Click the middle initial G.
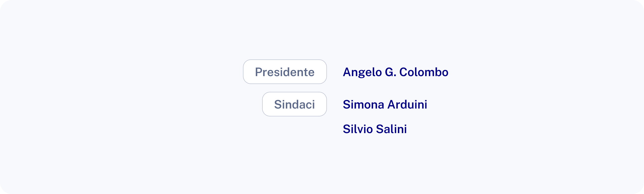Image resolution: width=644 pixels, height=194 pixels. [390, 72]
